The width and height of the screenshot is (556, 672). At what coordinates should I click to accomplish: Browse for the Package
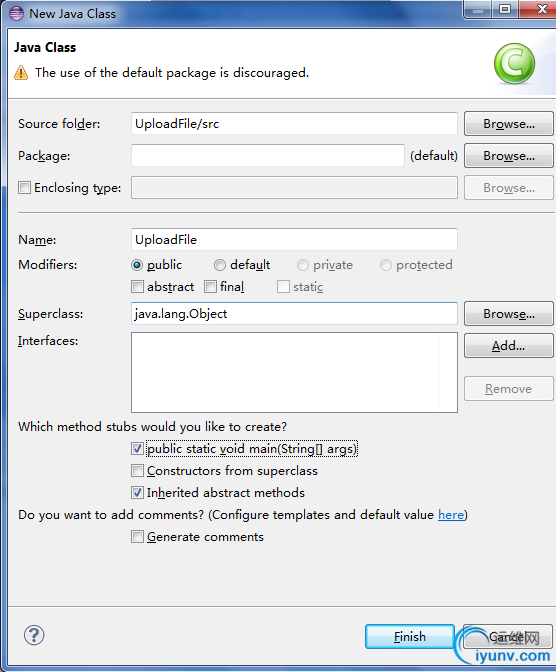[x=509, y=156]
